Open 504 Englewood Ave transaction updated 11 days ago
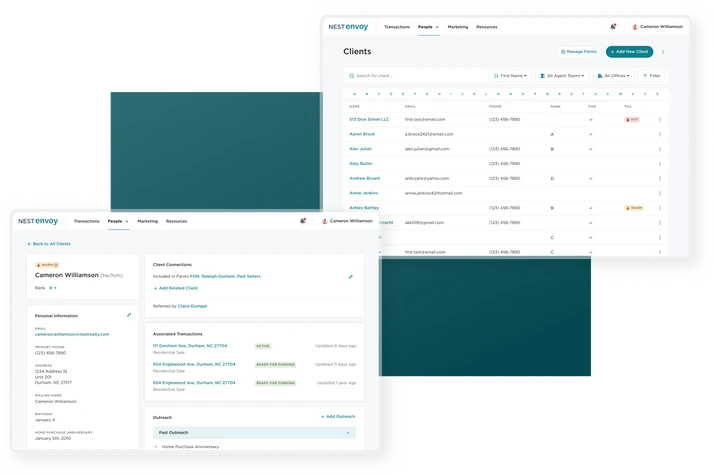The height and width of the screenshot is (475, 714). (x=194, y=364)
